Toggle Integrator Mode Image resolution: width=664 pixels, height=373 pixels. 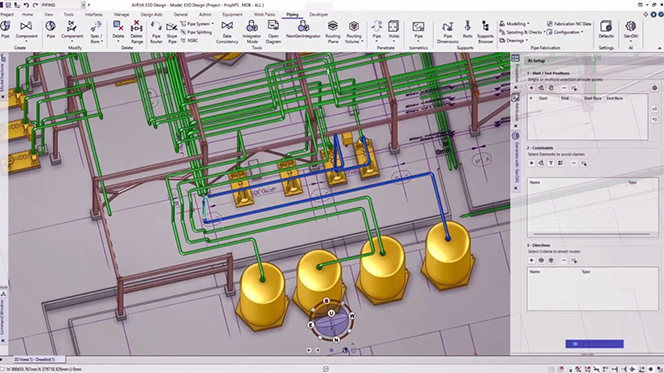pyautogui.click(x=252, y=32)
